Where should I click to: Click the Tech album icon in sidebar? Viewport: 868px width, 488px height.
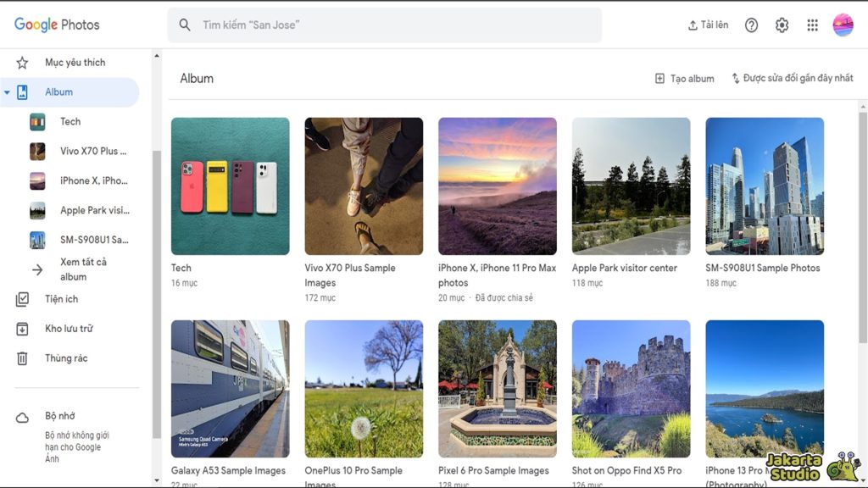(x=37, y=122)
